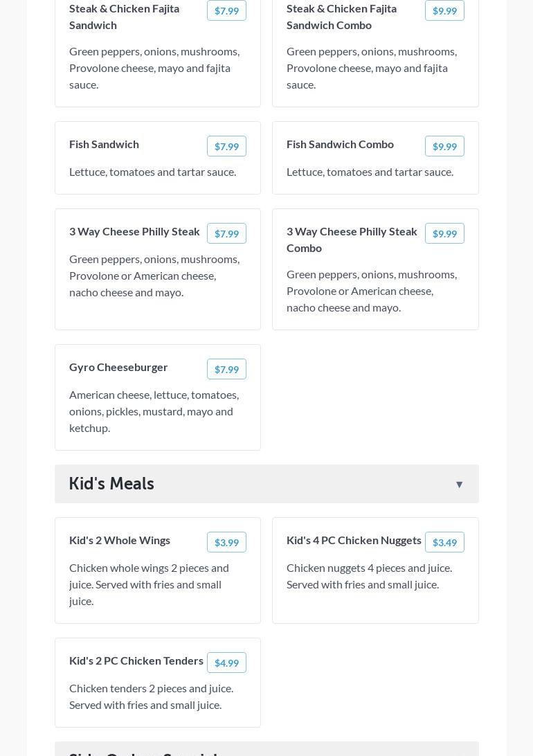Click the 3 Way Cheese Philly Steak Combo title

(x=352, y=240)
